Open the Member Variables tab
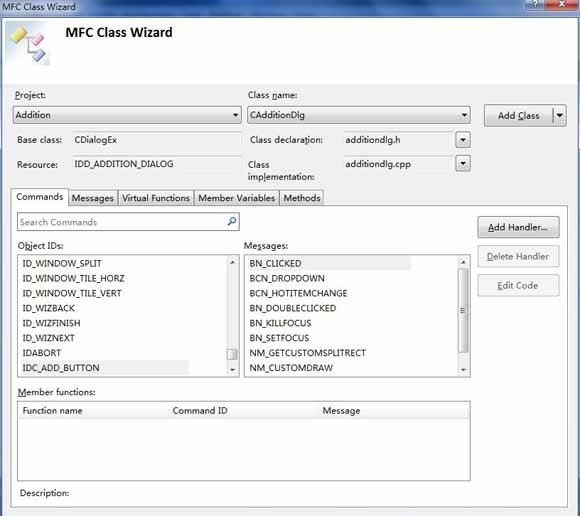This screenshot has width=580, height=516. point(237,198)
